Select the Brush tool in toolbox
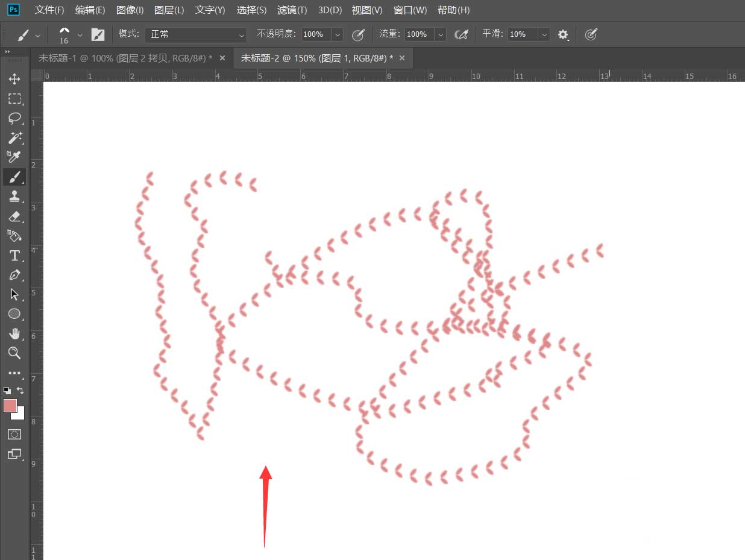 pyautogui.click(x=14, y=177)
